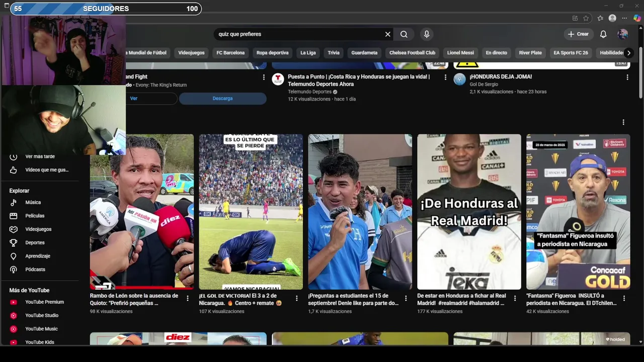Screen dimensions: 644x362
Task: Open Preguntas a estudiantes short thumbnail
Action: (360, 212)
